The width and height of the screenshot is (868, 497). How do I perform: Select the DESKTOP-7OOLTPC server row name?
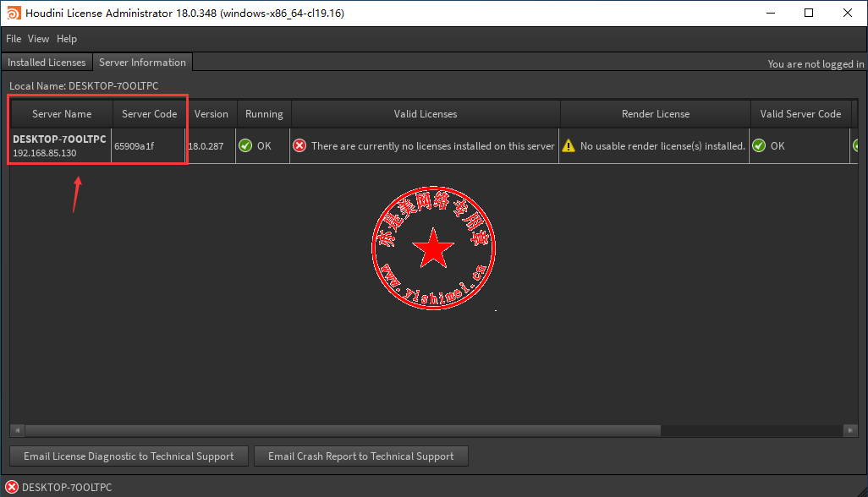[x=59, y=139]
